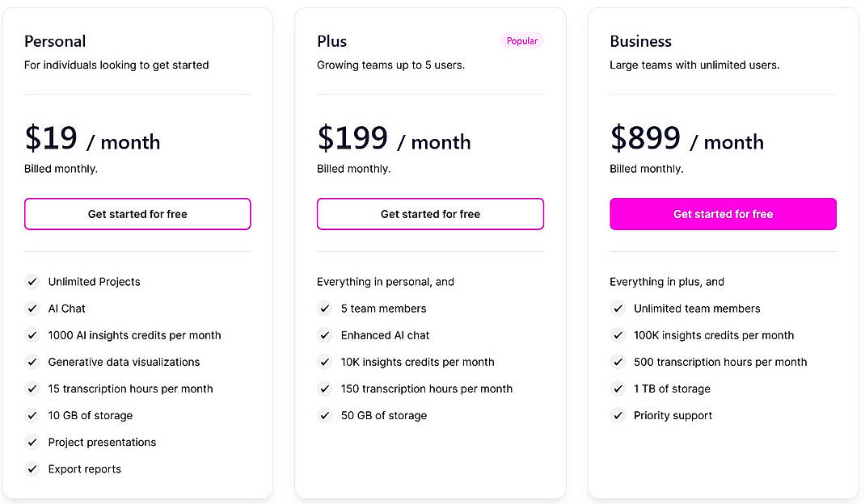Click the Business plan heading
The width and height of the screenshot is (865, 504).
pyautogui.click(x=640, y=41)
